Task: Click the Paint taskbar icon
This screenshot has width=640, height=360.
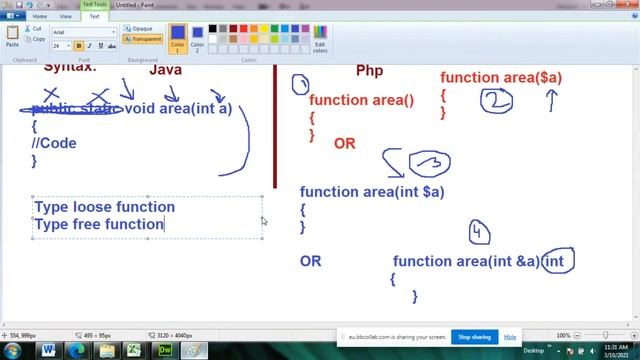Action: click(194, 350)
